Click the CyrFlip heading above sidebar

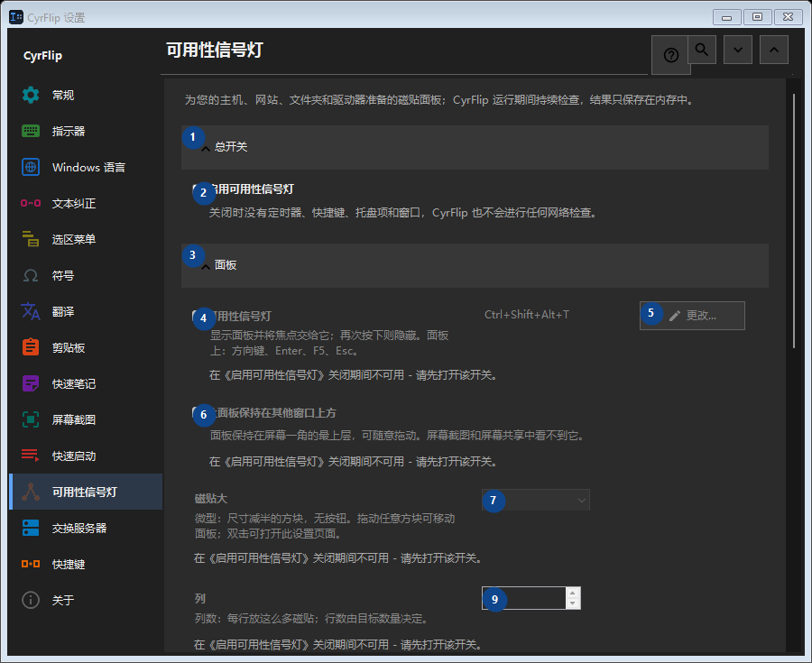(42, 55)
